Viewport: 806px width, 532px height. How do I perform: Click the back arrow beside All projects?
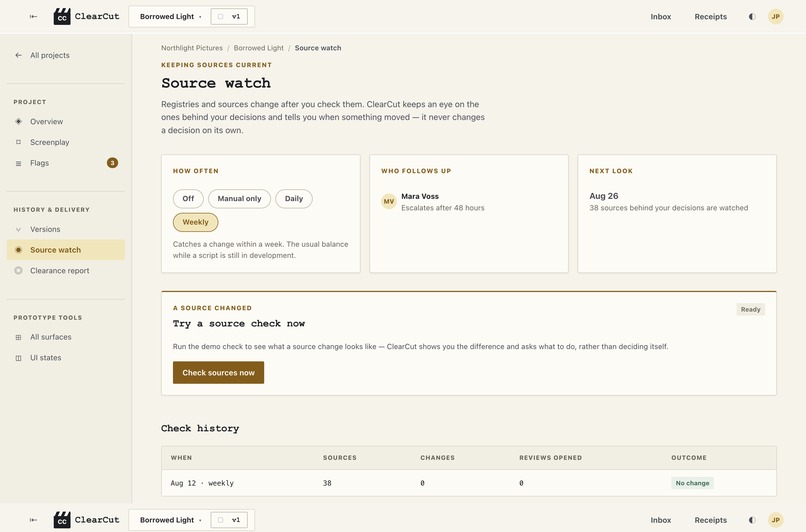(19, 55)
